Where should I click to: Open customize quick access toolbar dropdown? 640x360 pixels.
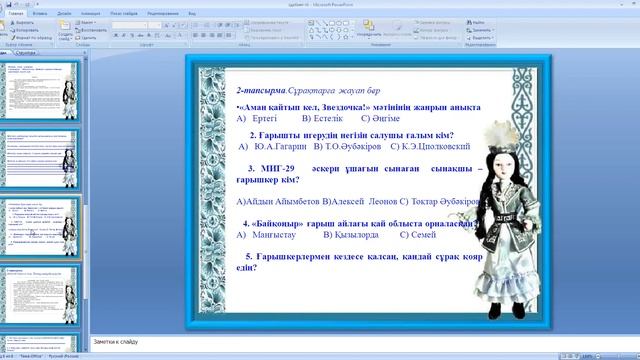click(37, 4)
